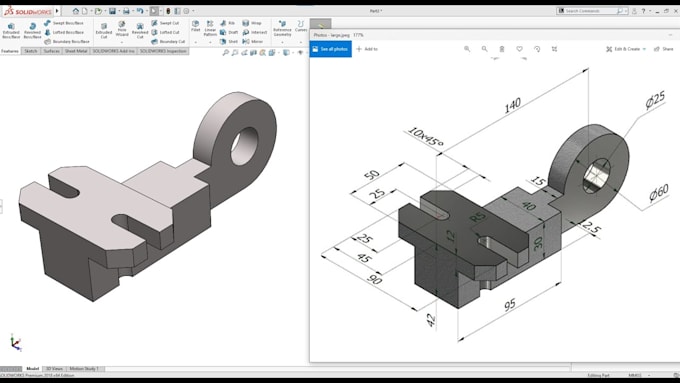Image resolution: width=680 pixels, height=383 pixels.
Task: Click the Swept Cut tool
Action: pyautogui.click(x=165, y=23)
